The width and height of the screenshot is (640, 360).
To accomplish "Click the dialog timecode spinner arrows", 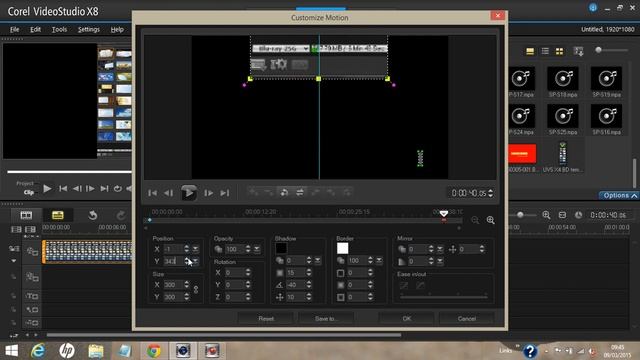I will (491, 193).
